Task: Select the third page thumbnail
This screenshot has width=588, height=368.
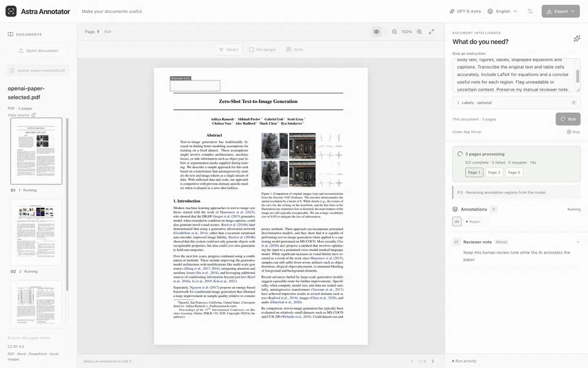Action: pyautogui.click(x=36, y=302)
